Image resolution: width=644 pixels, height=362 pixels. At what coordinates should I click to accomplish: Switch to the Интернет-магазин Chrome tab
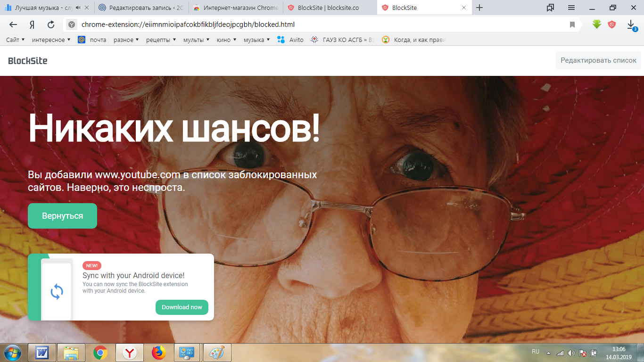236,8
